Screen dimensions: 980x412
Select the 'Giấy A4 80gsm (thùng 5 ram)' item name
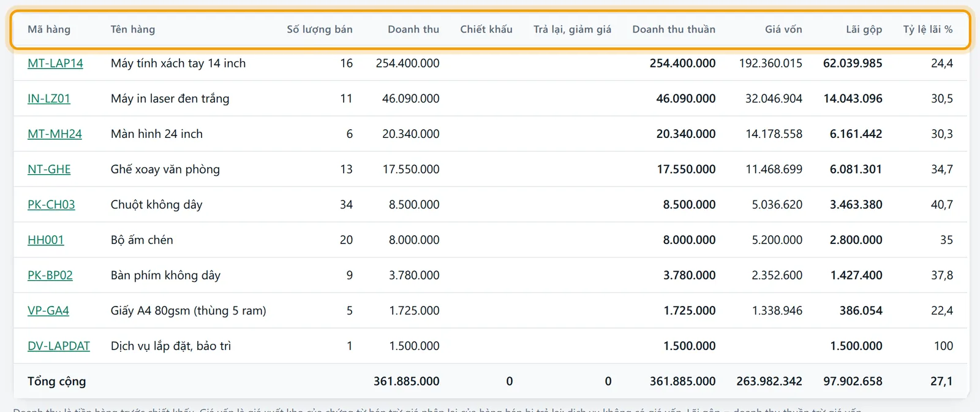189,311
